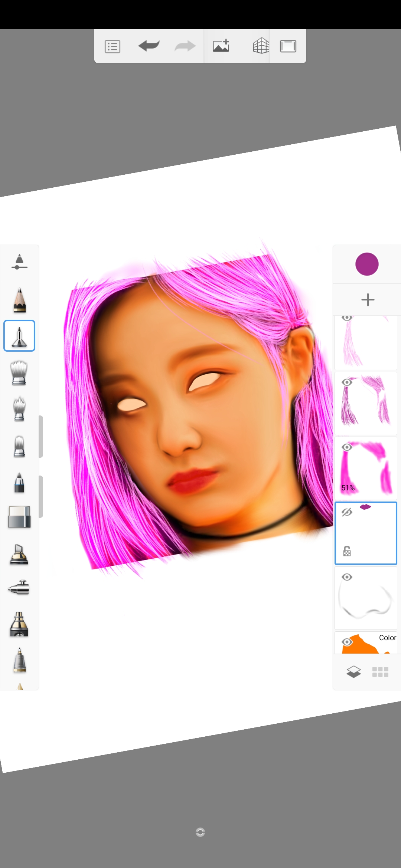Select the chisel tip marker brush
The width and height of the screenshot is (401, 868).
(x=19, y=555)
